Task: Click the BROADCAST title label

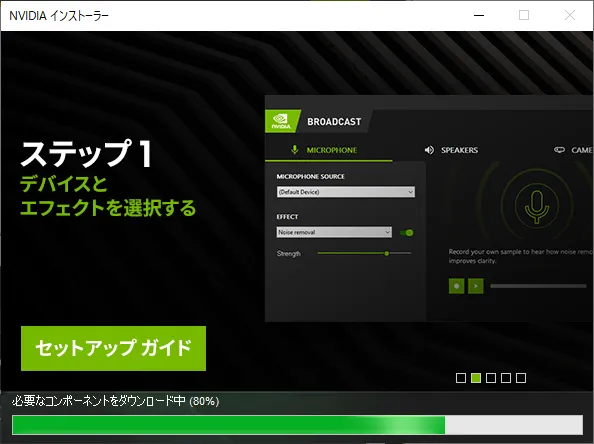Action: coord(334,122)
